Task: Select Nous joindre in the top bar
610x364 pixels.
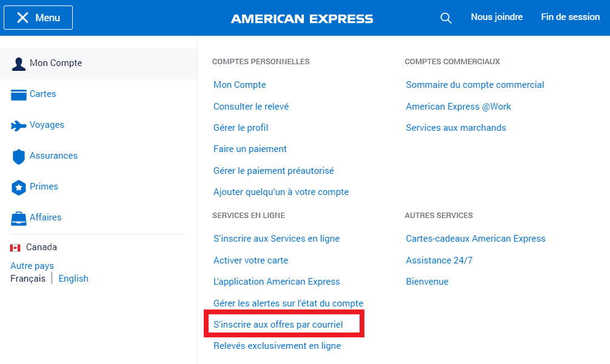Action: 497,17
